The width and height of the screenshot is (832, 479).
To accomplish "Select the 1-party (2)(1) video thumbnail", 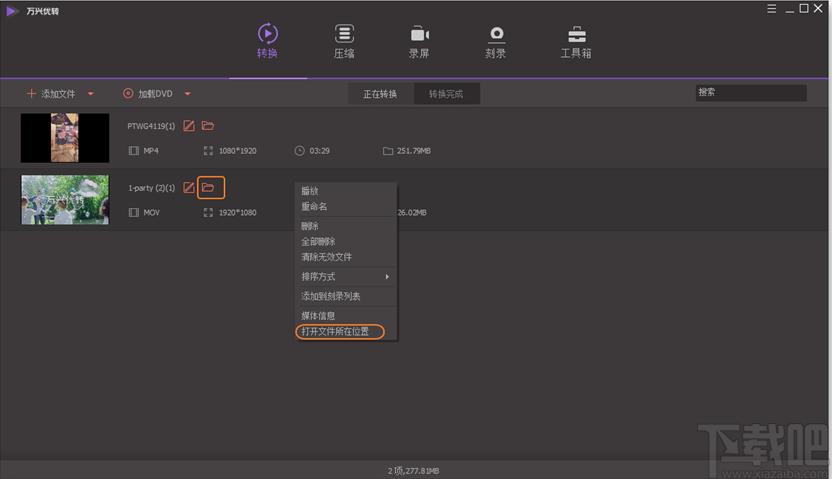I will click(65, 200).
